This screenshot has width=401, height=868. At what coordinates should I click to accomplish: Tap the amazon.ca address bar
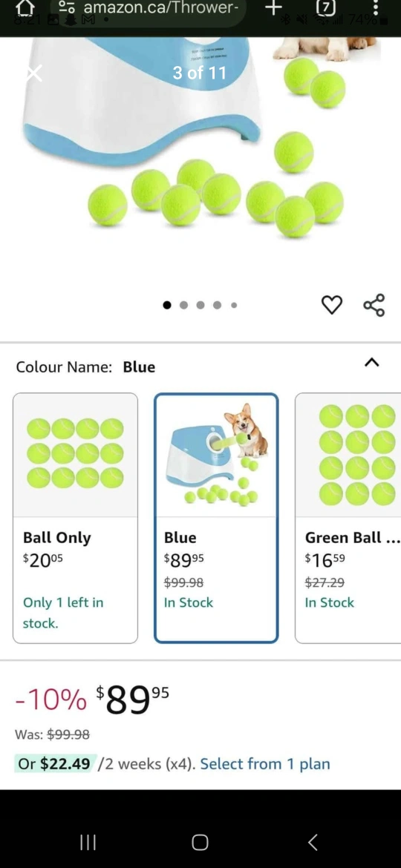(160, 7)
